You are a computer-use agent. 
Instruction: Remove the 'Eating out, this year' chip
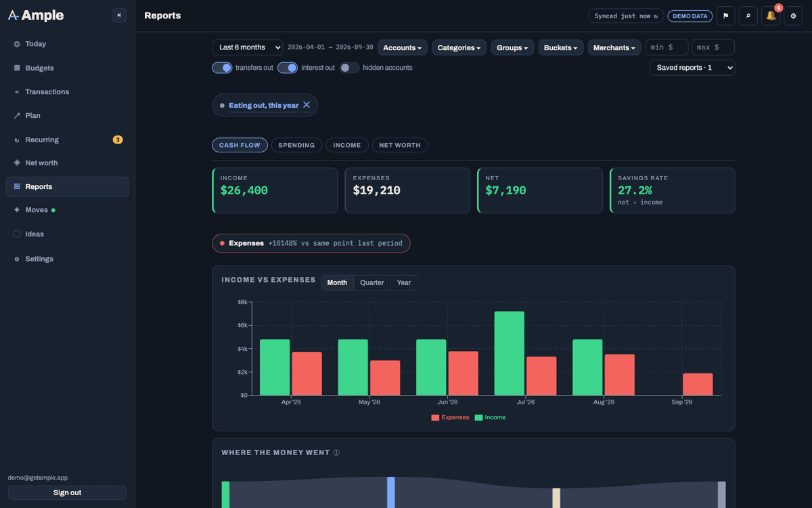click(x=307, y=105)
